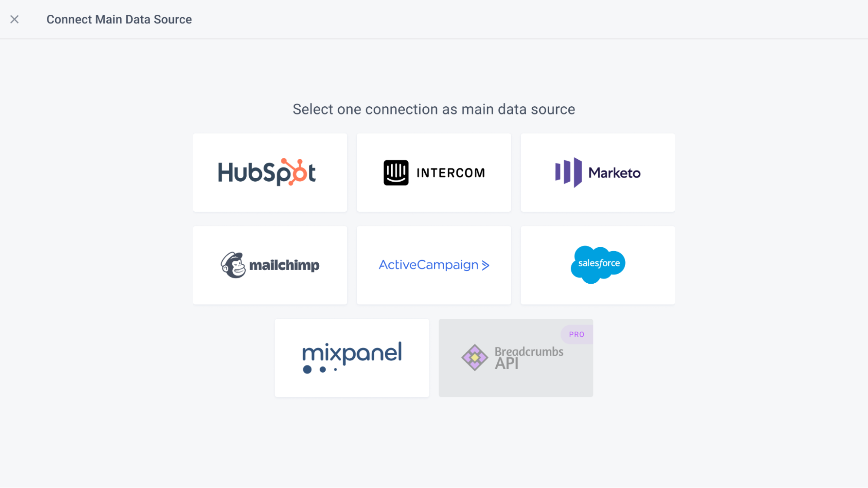Image resolution: width=868 pixels, height=488 pixels.
Task: Select the mailchimp wordmark text
Action: pos(284,265)
